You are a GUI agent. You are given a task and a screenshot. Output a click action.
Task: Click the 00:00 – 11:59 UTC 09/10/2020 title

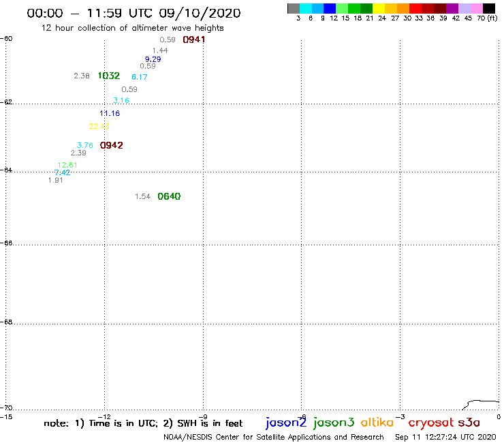(133, 13)
